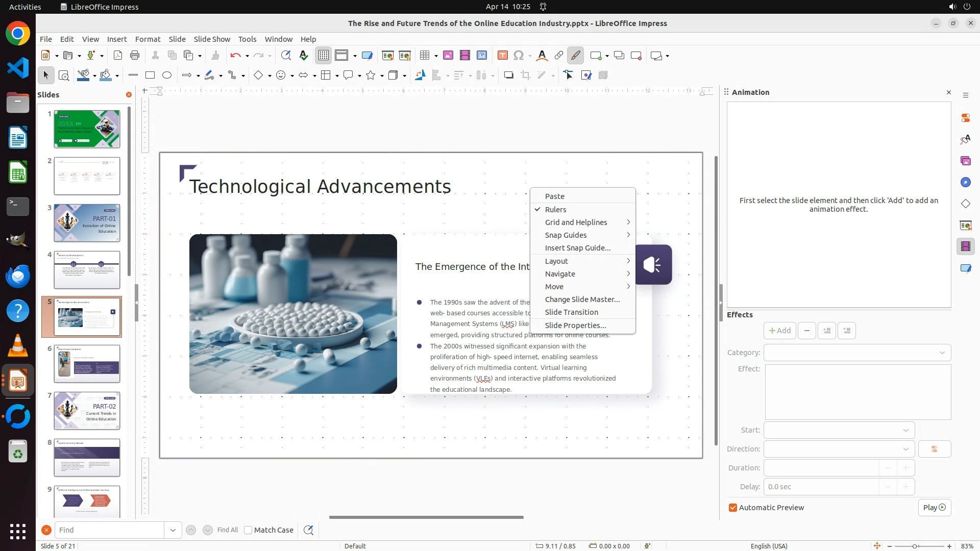Open the Find history dropdown arrow
The height and width of the screenshot is (551, 980).
click(x=173, y=530)
